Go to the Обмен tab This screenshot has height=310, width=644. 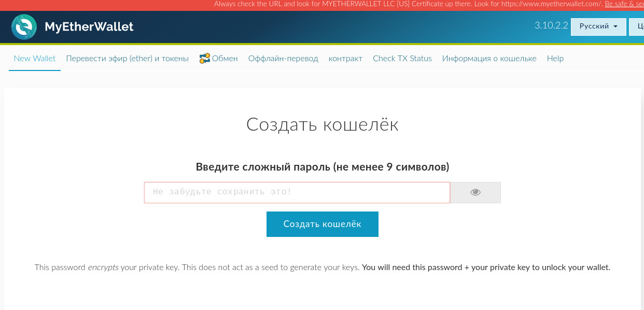click(x=225, y=59)
